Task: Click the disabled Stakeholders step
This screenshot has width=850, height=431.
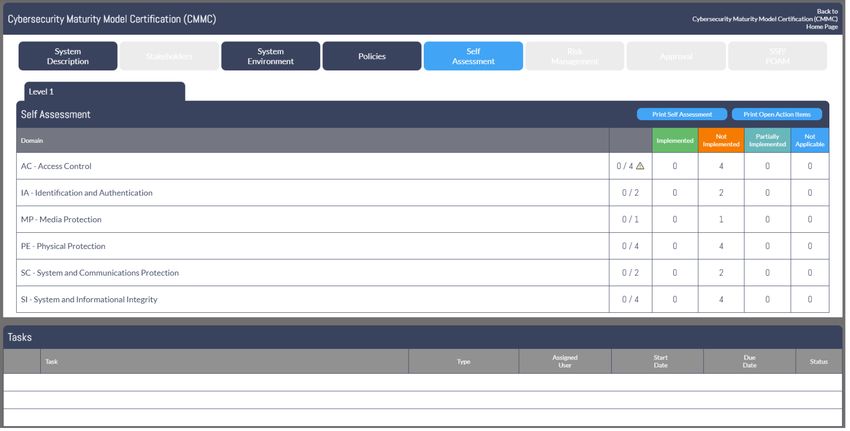Action: pyautogui.click(x=169, y=56)
